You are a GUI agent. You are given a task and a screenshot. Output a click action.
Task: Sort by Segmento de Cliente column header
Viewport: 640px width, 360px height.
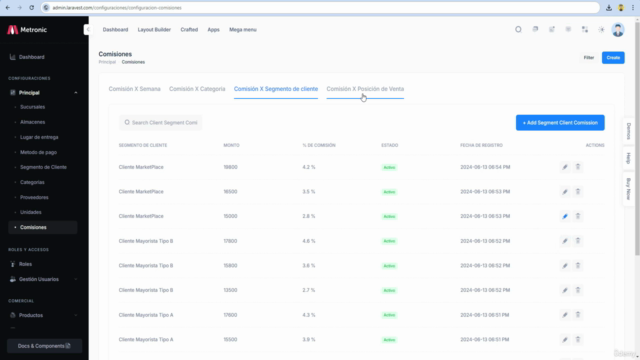143,145
